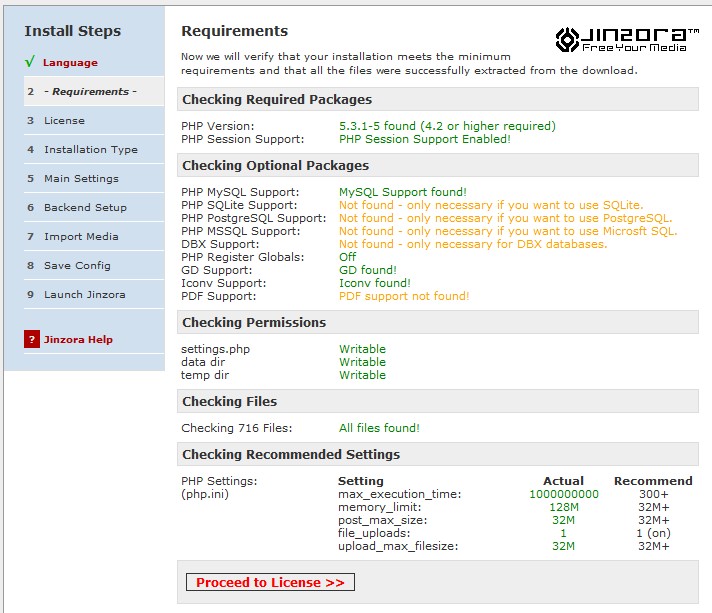Click the 'Actual' column header

click(564, 481)
